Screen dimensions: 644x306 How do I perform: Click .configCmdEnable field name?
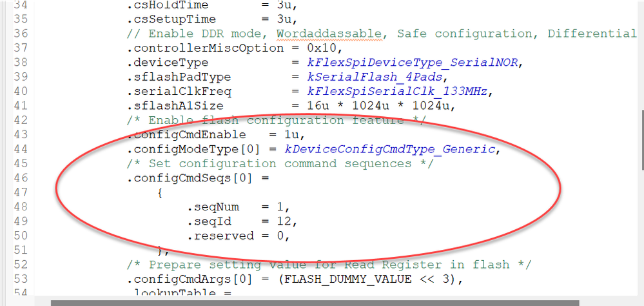(186, 134)
